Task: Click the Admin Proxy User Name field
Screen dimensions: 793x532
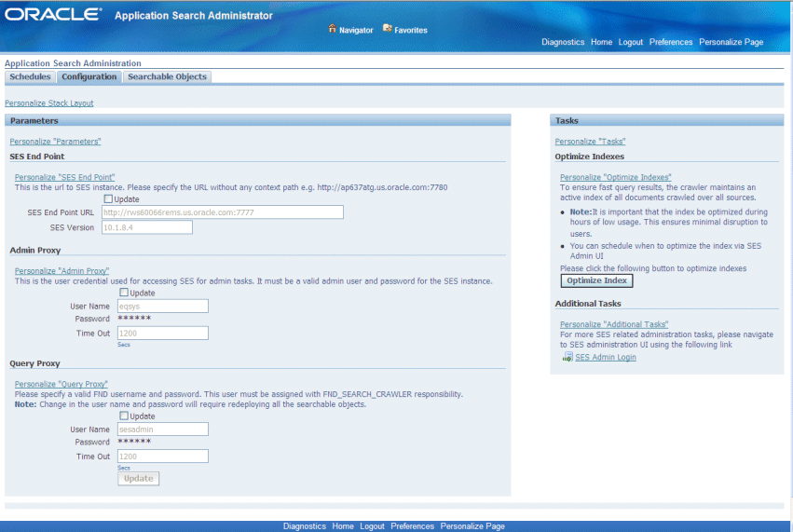Action: [x=163, y=306]
